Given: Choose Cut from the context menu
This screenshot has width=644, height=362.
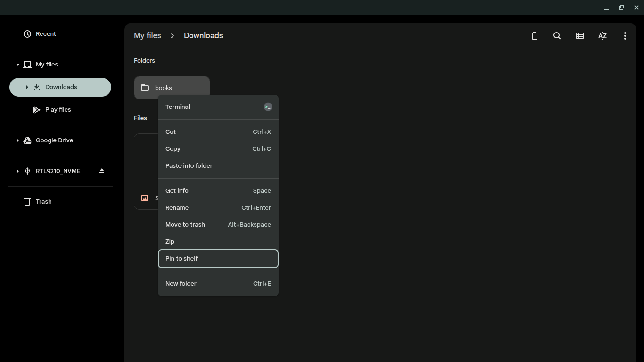Looking at the screenshot, I should coord(218,132).
